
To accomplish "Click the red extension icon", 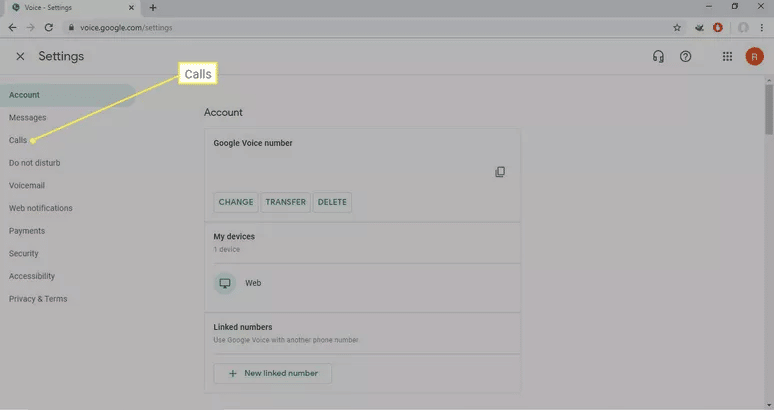I will point(718,28).
